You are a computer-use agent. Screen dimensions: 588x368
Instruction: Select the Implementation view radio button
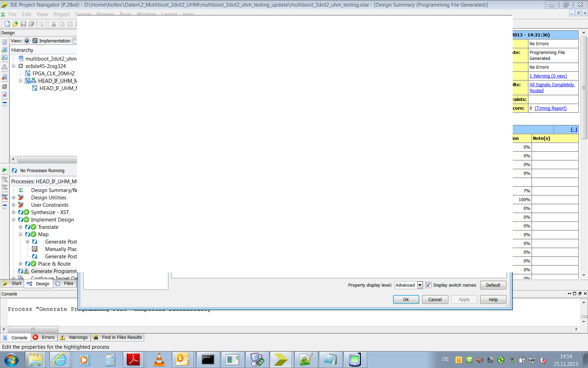click(x=27, y=41)
